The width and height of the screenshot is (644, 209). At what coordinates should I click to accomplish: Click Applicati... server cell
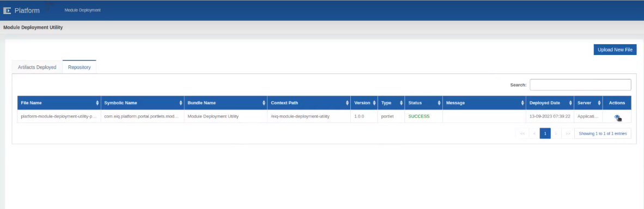pos(588,116)
